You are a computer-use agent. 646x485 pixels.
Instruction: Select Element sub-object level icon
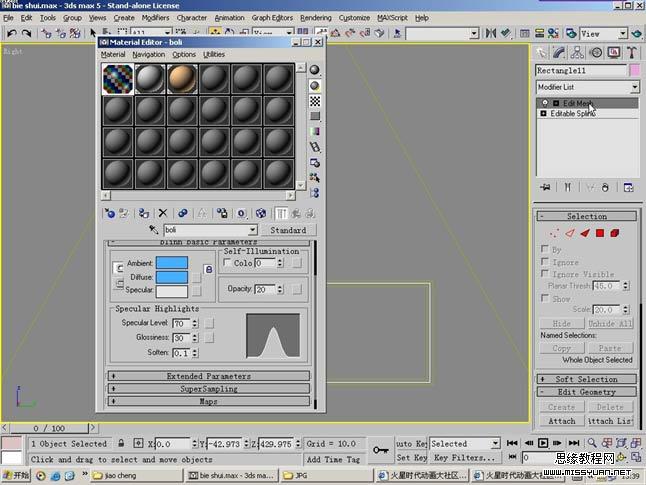coord(615,233)
